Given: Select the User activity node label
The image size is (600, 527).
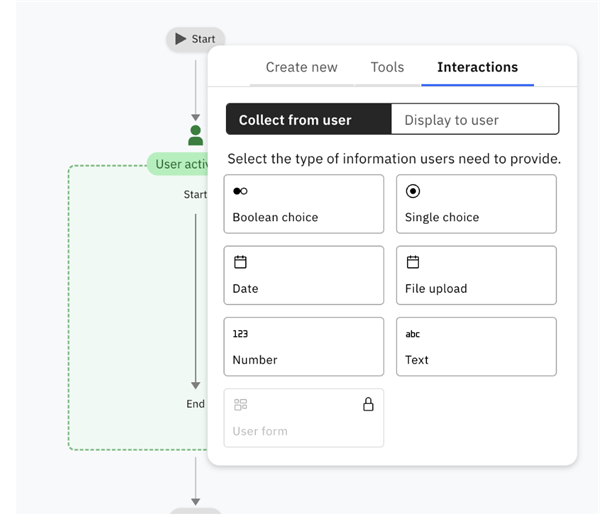Looking at the screenshot, I should pos(180,164).
